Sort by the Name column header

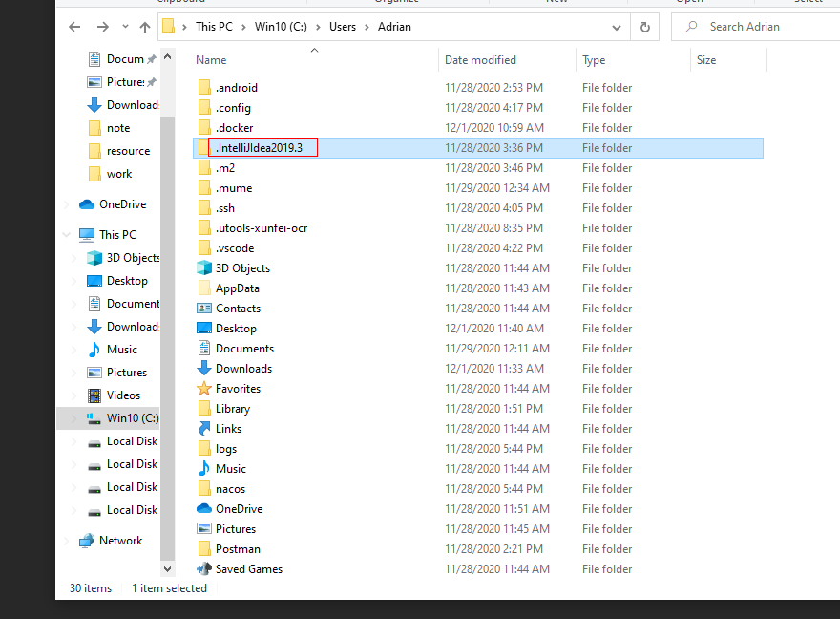pos(211,60)
